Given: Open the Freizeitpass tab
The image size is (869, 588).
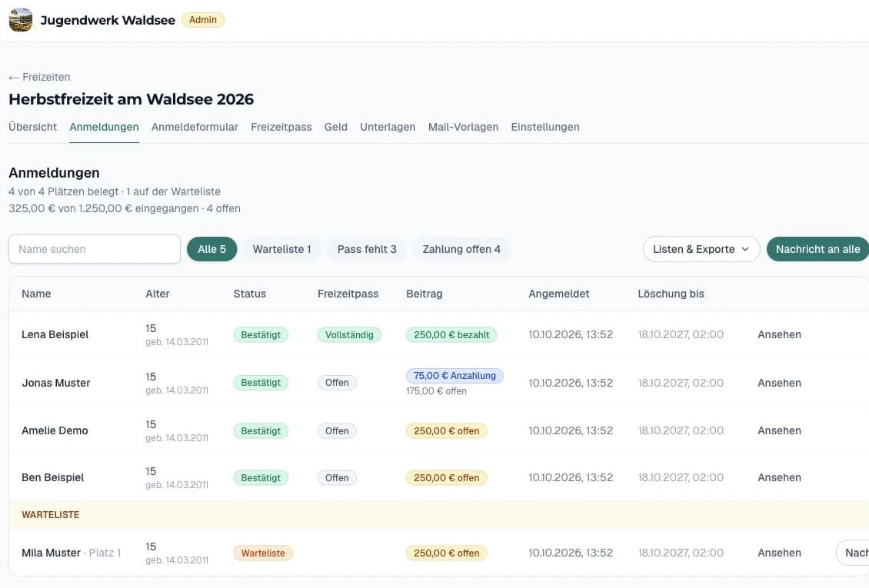Looking at the screenshot, I should click(281, 127).
